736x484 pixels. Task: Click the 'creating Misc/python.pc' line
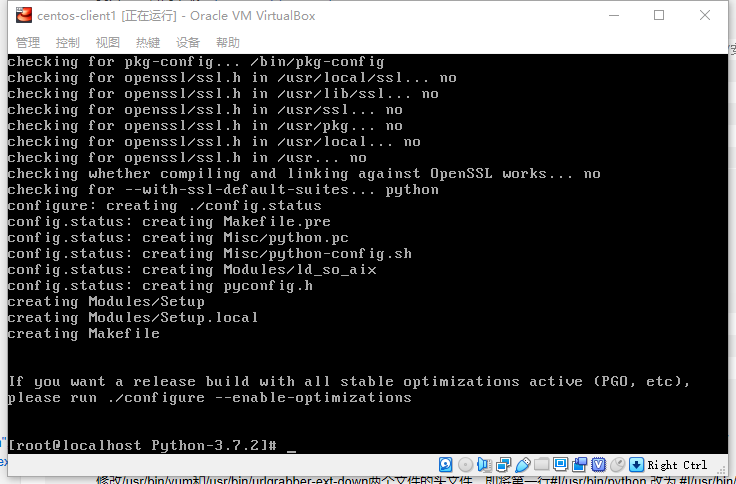[x=178, y=238]
